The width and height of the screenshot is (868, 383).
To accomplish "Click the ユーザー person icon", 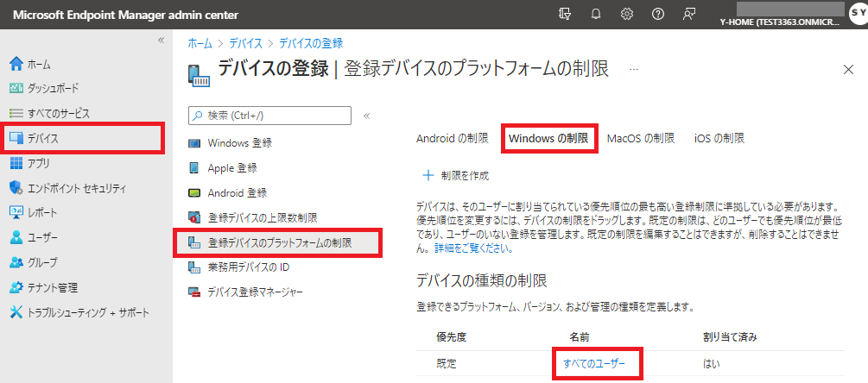I will click(16, 238).
